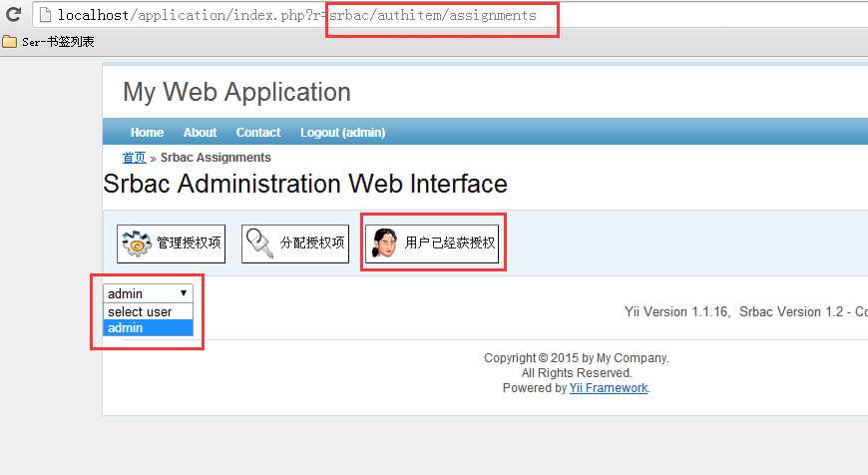This screenshot has width=868, height=475.
Task: Follow the 首页 breadcrumb link
Action: click(x=134, y=158)
